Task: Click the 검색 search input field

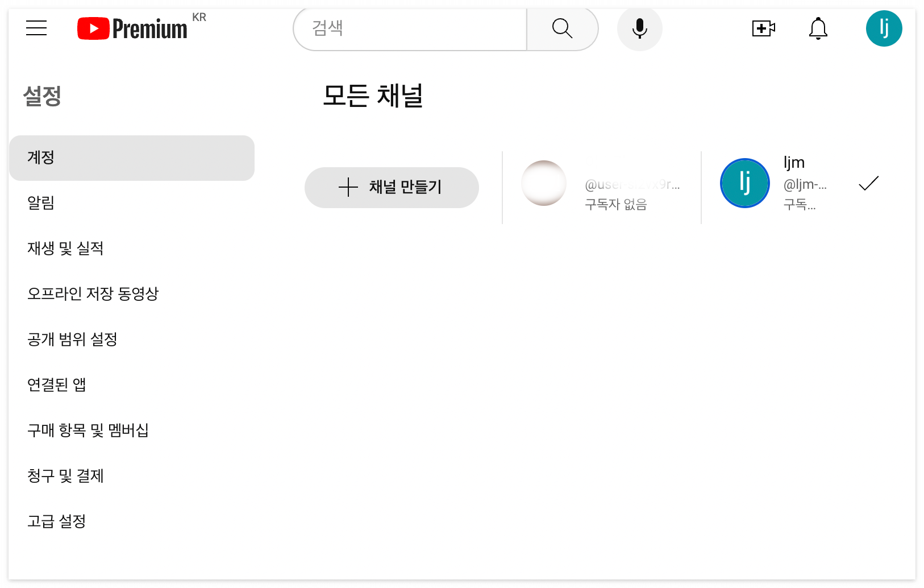Action: pos(409,28)
